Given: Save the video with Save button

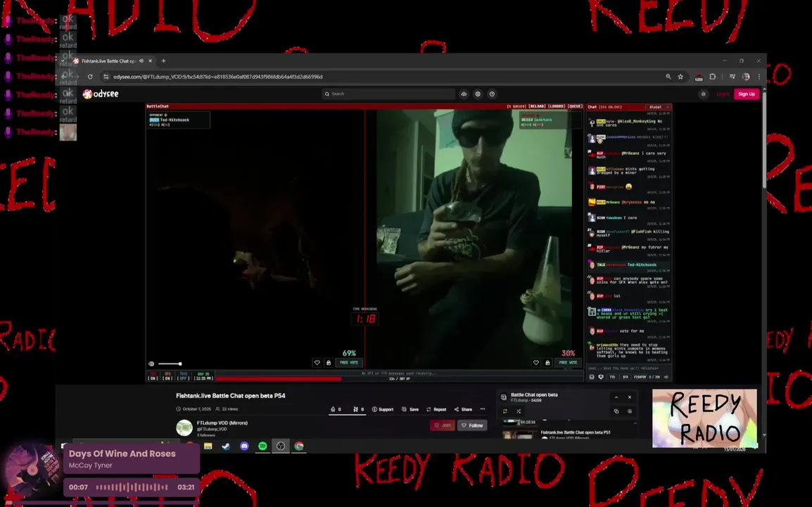Looking at the screenshot, I should click(x=410, y=409).
